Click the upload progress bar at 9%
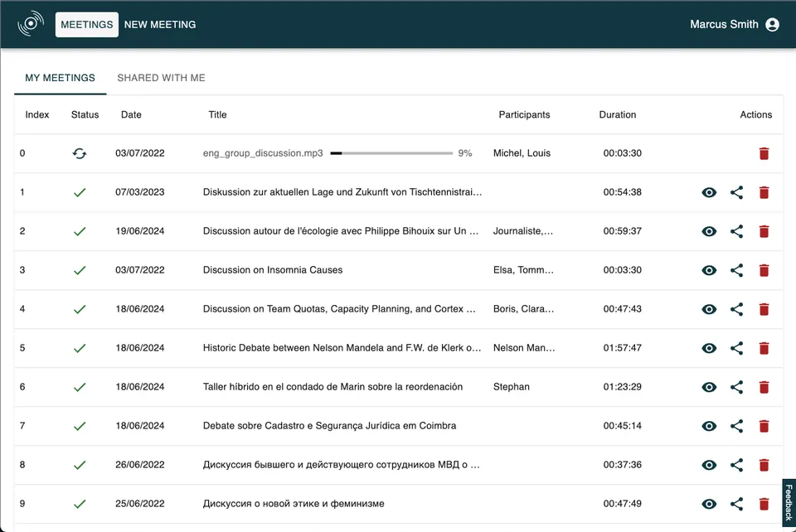The height and width of the screenshot is (532, 796). pos(391,153)
